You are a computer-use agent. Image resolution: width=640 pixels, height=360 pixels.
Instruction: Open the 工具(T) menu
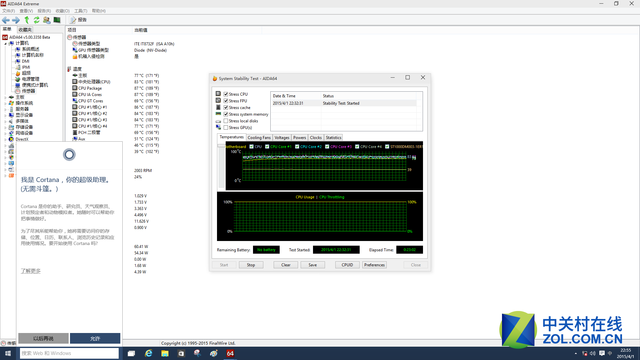click(x=80, y=11)
